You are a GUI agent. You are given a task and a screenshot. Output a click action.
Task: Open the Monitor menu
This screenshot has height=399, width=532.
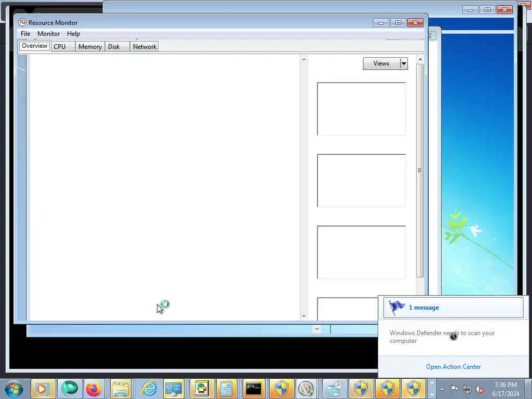[x=48, y=34]
